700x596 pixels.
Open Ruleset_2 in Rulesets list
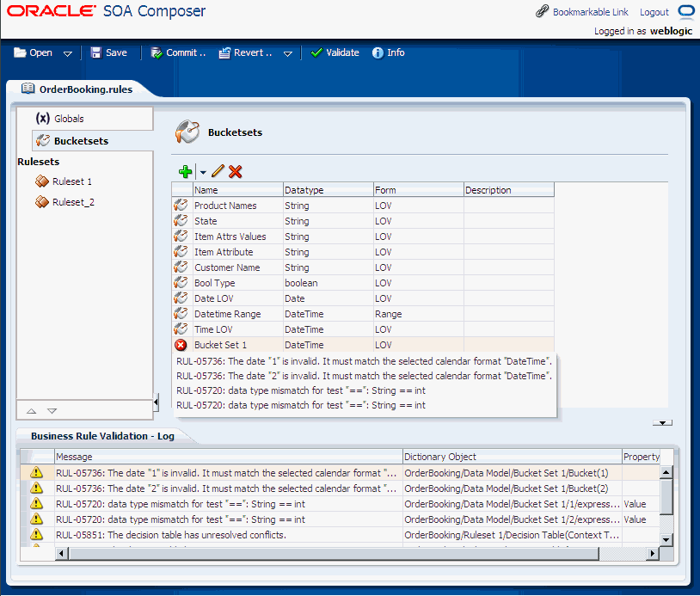(73, 202)
